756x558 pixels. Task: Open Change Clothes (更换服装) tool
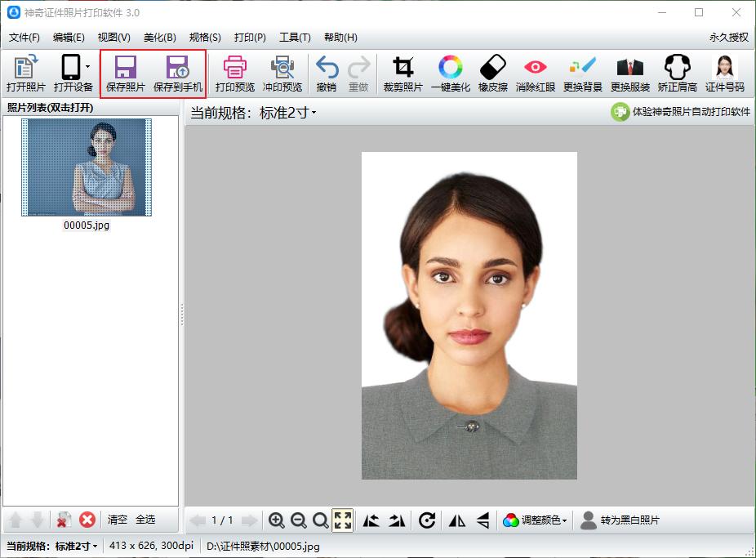coord(629,67)
